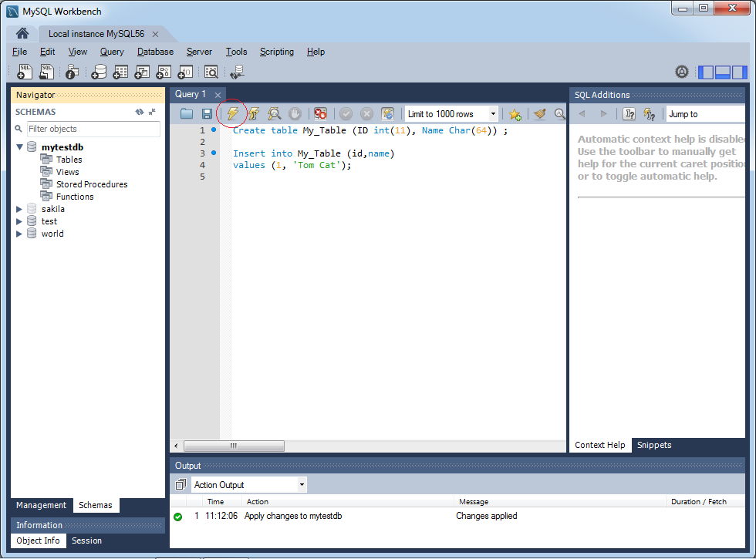Create a new schema icon
The image size is (756, 559).
coord(99,72)
